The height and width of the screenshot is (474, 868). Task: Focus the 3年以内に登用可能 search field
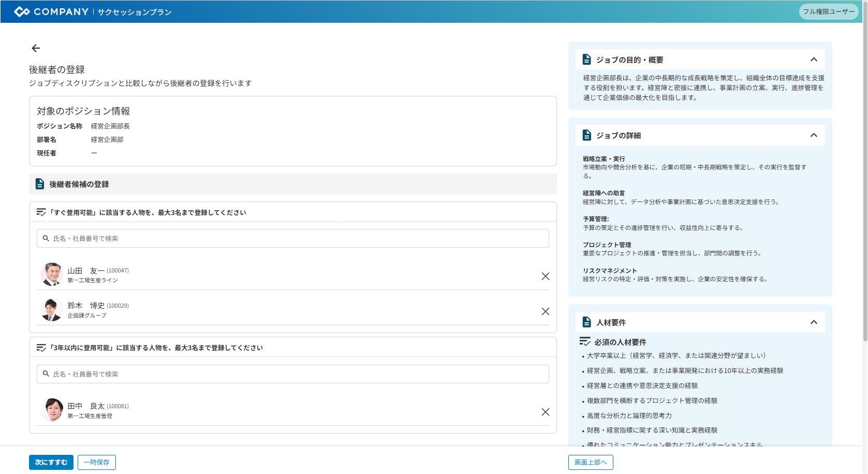292,374
